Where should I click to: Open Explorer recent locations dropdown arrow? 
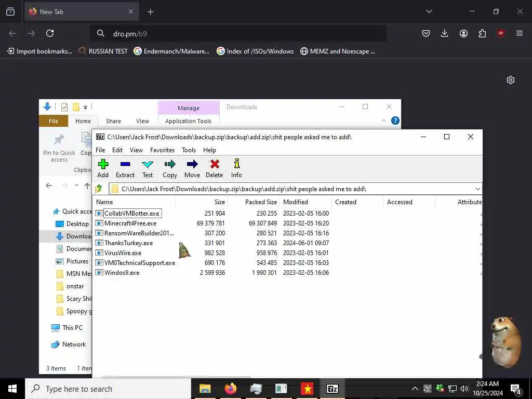tap(77, 185)
